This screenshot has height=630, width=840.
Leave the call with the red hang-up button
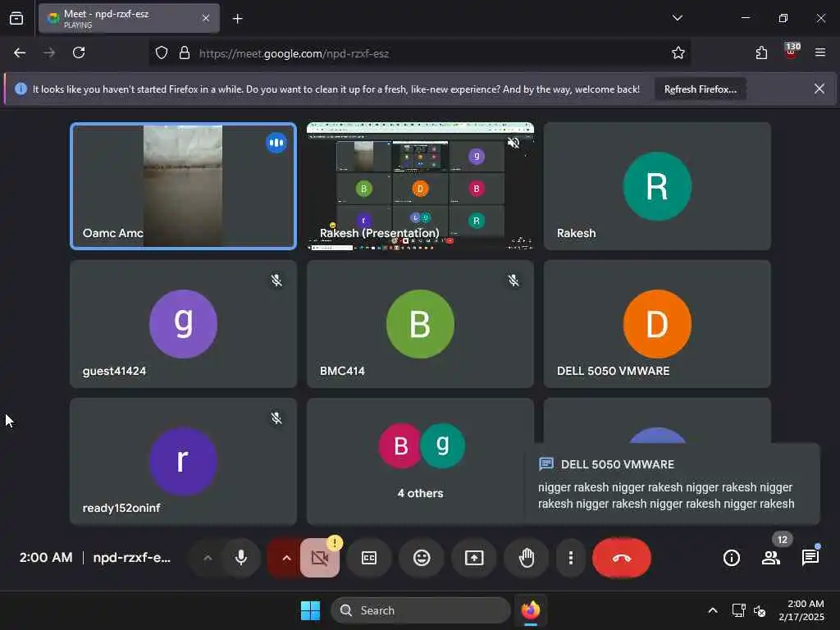[x=622, y=558]
